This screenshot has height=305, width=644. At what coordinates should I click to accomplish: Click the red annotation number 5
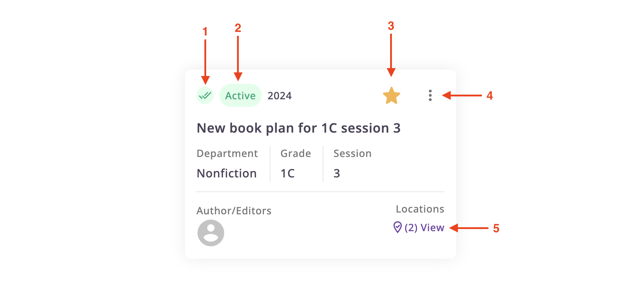click(x=496, y=228)
